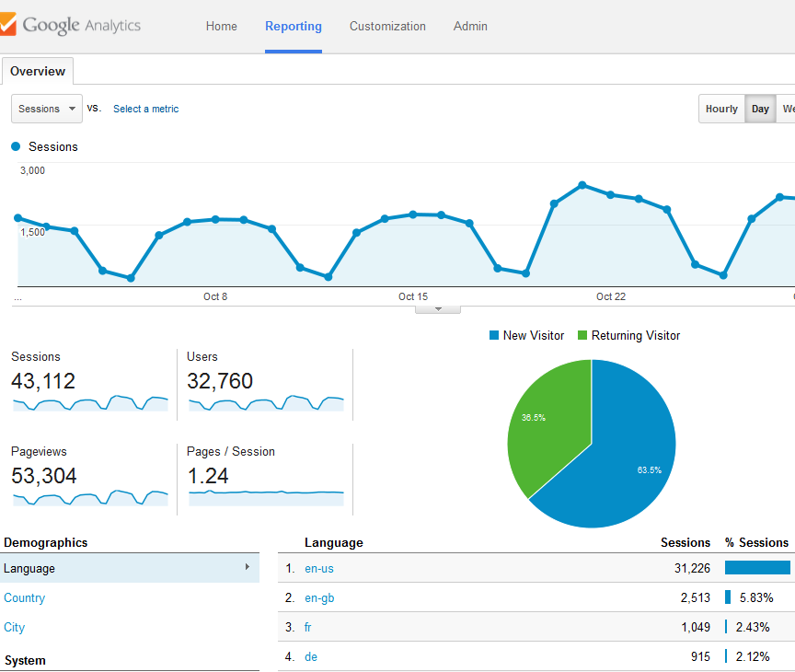
Task: Open the Sessions metric dropdown
Action: coord(46,108)
